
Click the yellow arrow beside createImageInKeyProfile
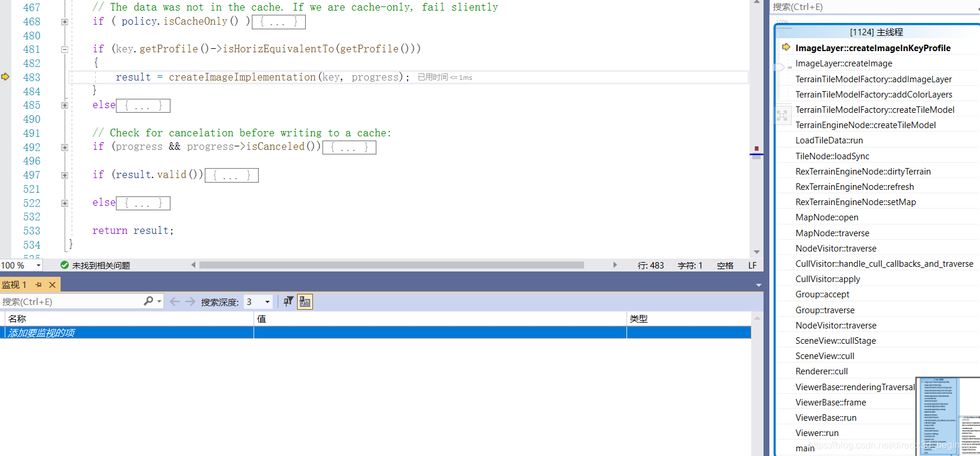(786, 47)
